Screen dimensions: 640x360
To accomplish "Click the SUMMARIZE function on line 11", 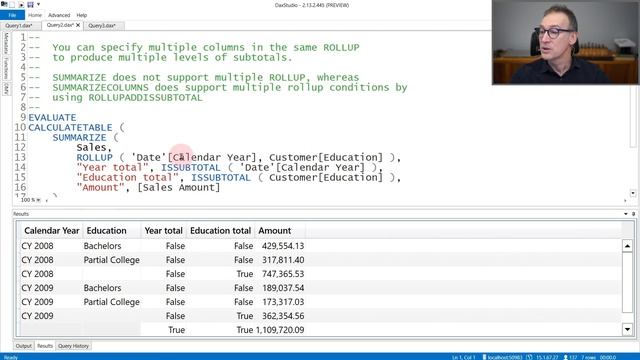I will [x=79, y=137].
